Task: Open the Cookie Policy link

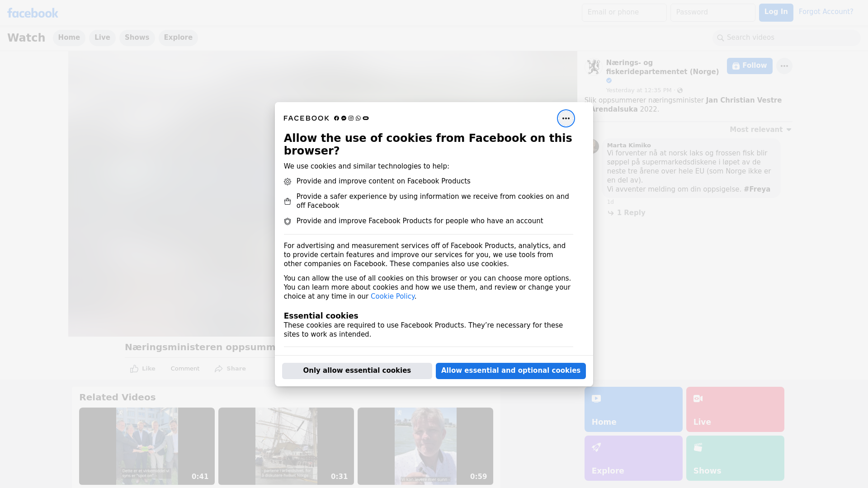Action: click(x=392, y=296)
